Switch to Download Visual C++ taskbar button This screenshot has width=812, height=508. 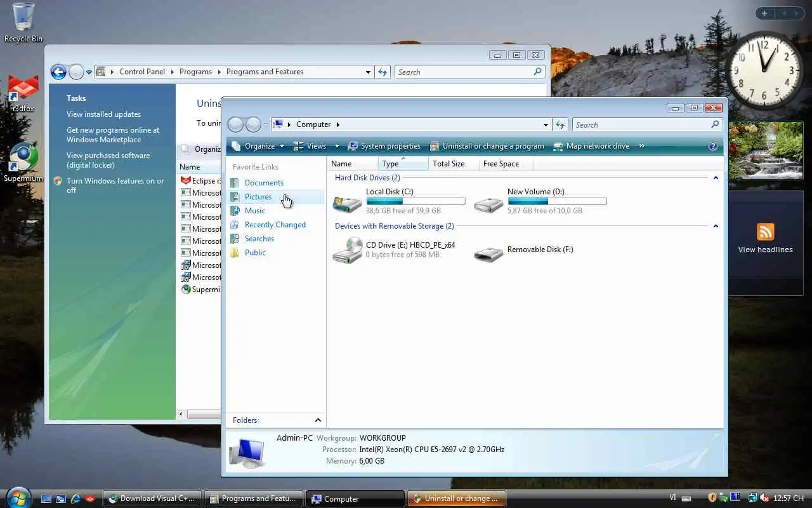tap(152, 498)
